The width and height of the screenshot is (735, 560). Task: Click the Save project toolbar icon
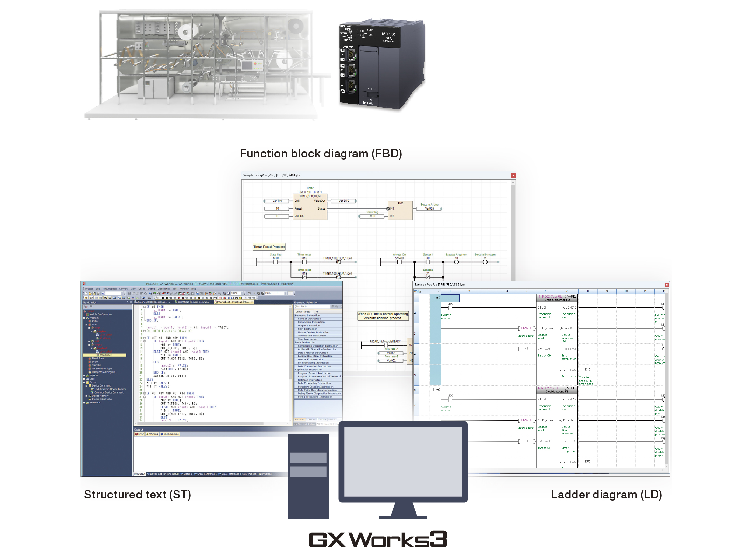click(x=94, y=293)
